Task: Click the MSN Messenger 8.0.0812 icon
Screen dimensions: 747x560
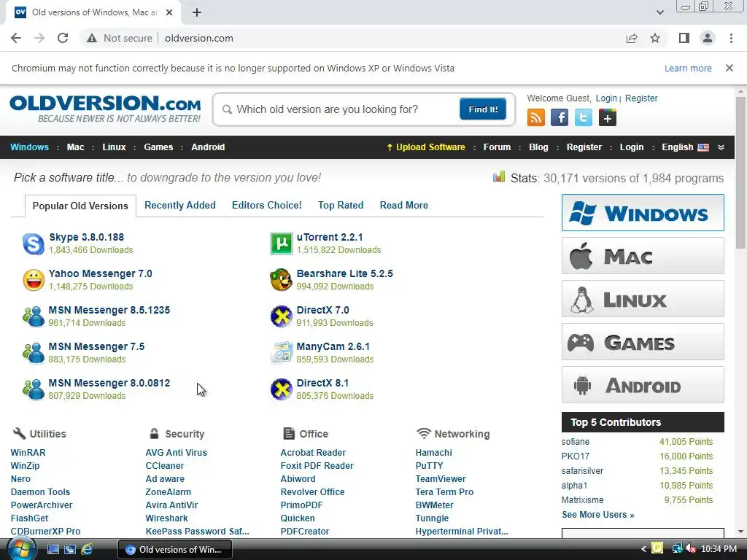Action: (34, 389)
